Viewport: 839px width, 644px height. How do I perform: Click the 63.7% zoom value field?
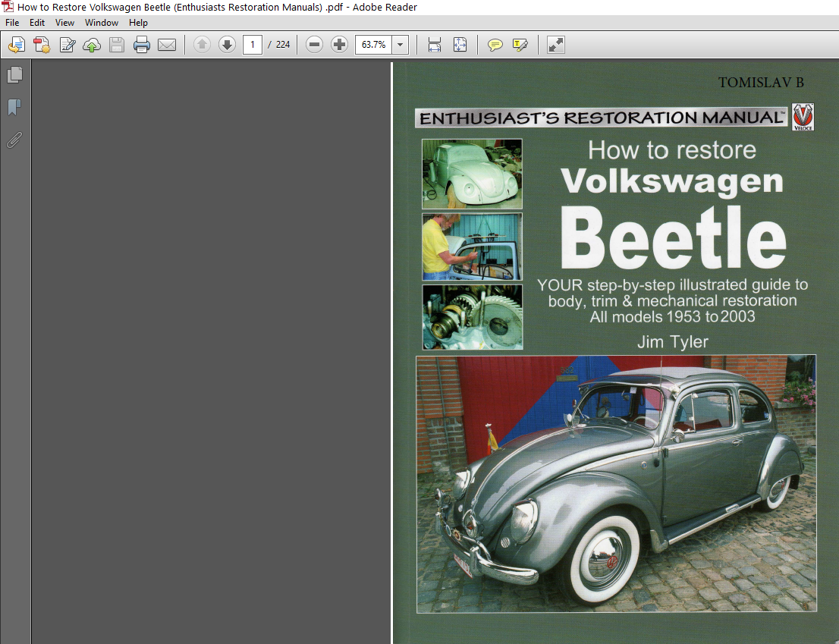[373, 45]
